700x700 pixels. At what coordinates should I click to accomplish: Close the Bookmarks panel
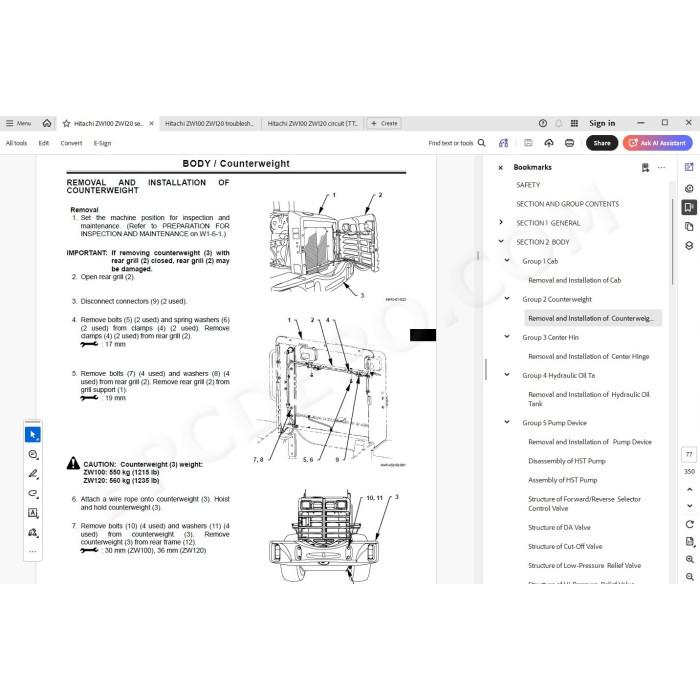click(500, 168)
